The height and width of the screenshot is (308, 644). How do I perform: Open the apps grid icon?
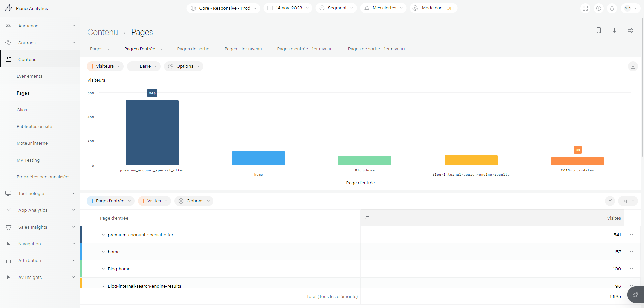(x=585, y=8)
